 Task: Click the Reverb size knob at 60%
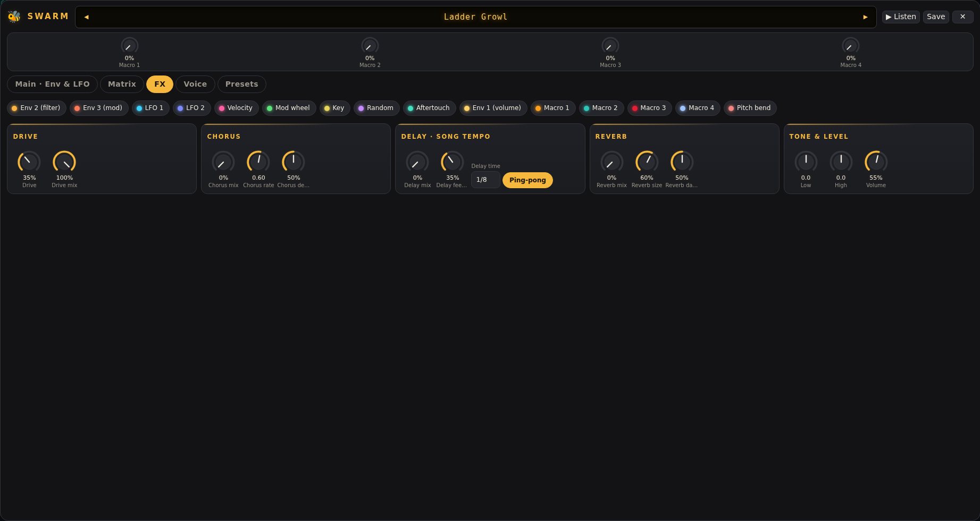[647, 162]
